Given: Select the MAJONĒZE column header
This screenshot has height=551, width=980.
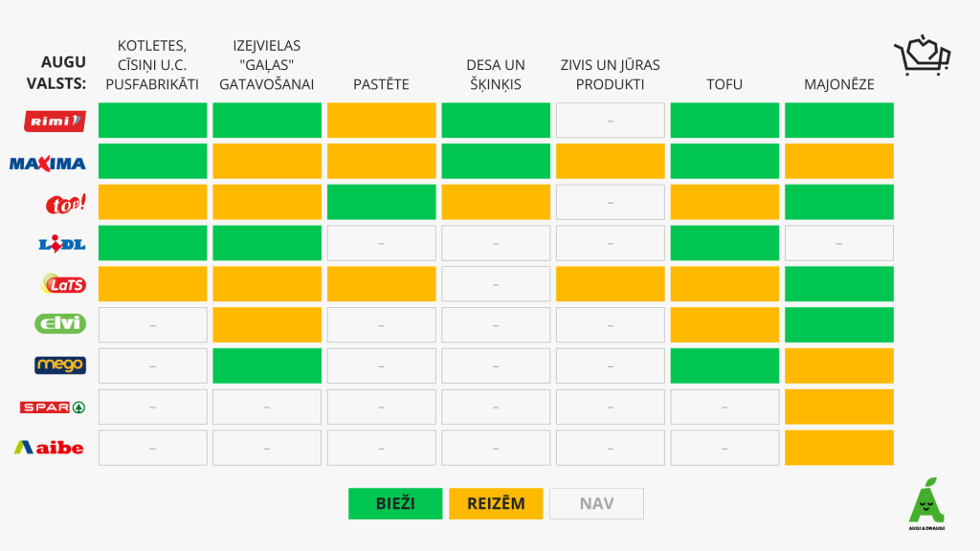Looking at the screenshot, I should [x=838, y=84].
